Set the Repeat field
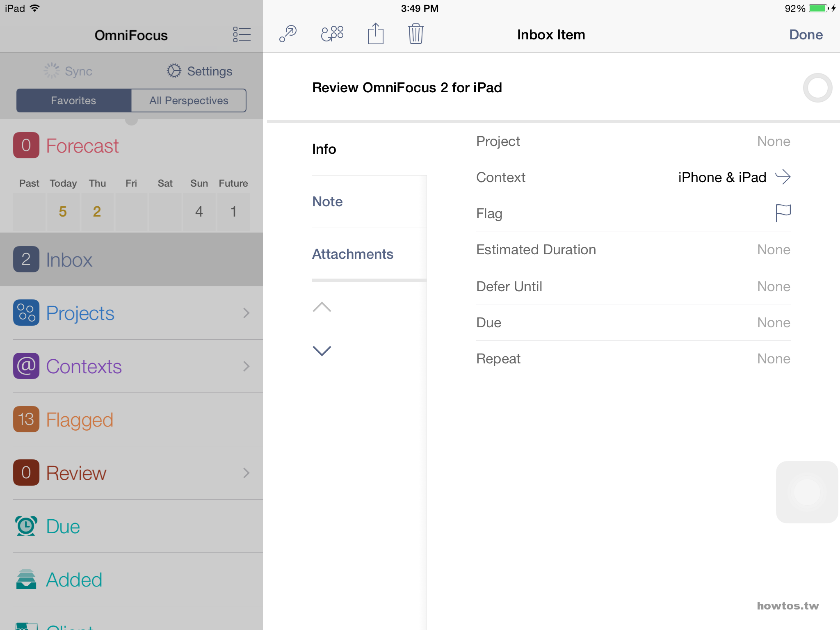Screen dimensions: 840x630 [x=633, y=358]
